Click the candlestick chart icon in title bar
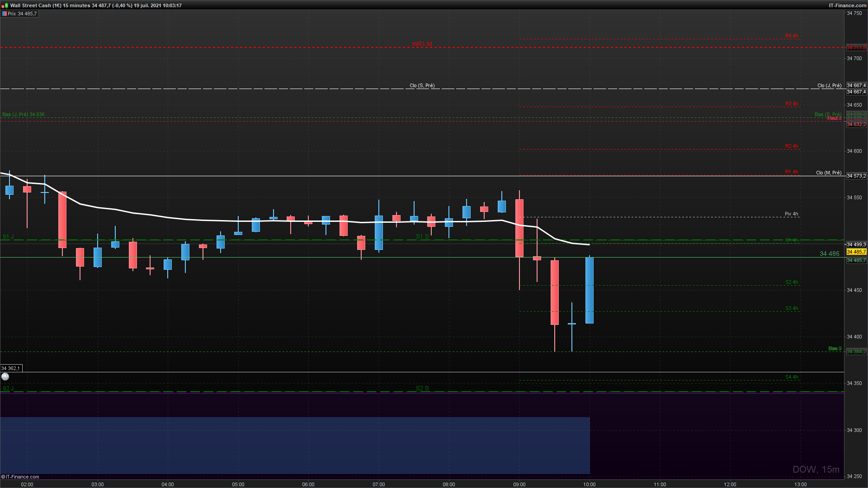 (x=5, y=5)
